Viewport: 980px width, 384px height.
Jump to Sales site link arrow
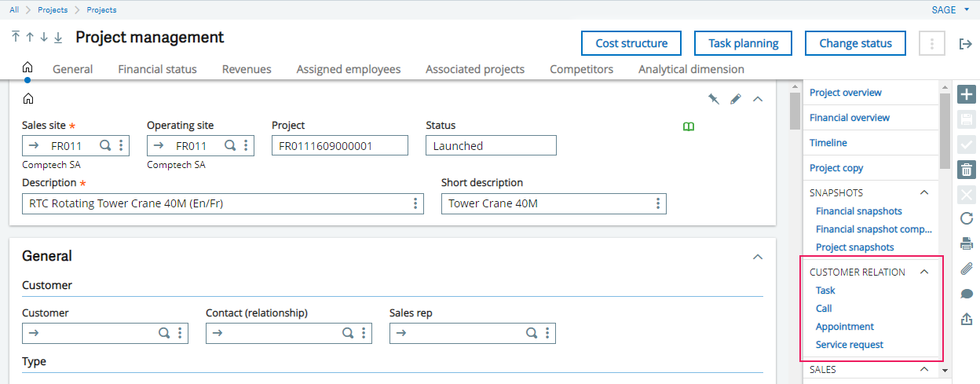(x=34, y=146)
